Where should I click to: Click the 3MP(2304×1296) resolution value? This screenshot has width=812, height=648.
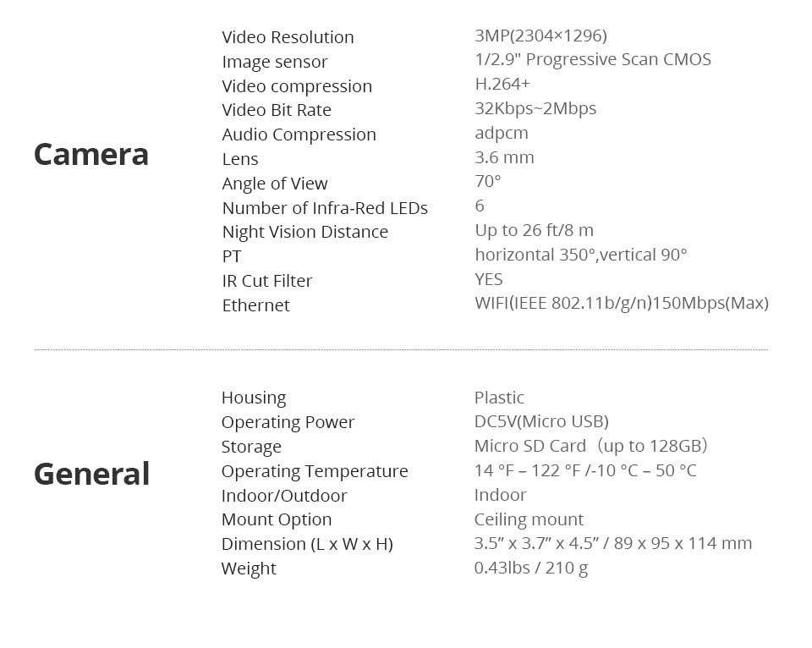coord(540,36)
